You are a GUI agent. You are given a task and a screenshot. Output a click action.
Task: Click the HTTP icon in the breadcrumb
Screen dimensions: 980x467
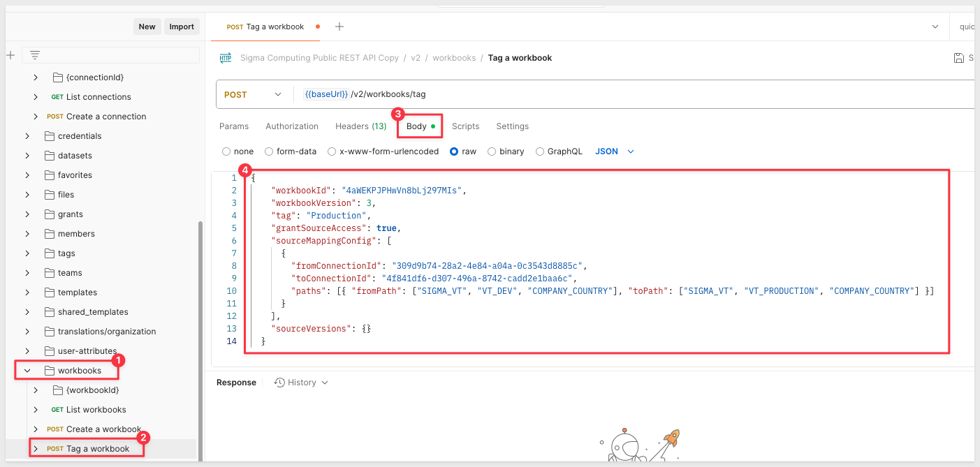pyautogui.click(x=226, y=58)
